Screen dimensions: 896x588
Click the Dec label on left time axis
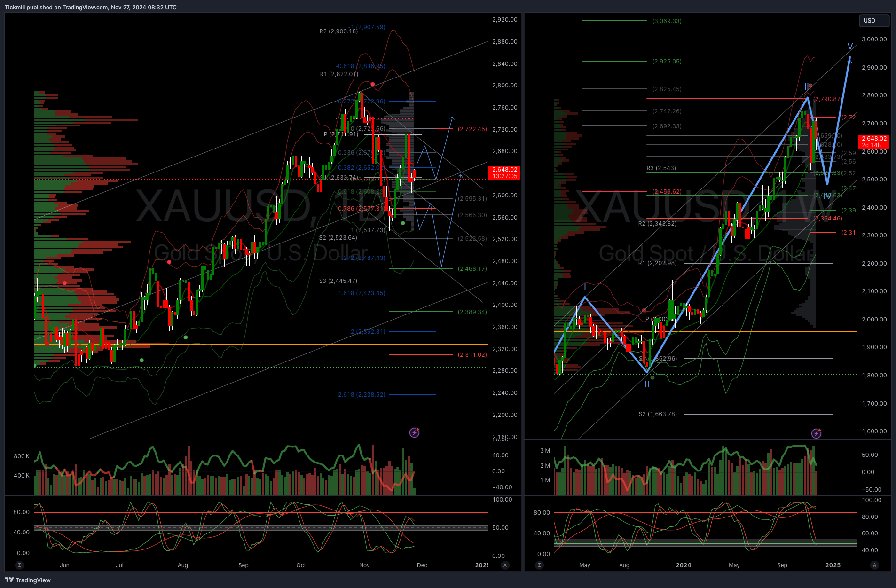tap(422, 565)
